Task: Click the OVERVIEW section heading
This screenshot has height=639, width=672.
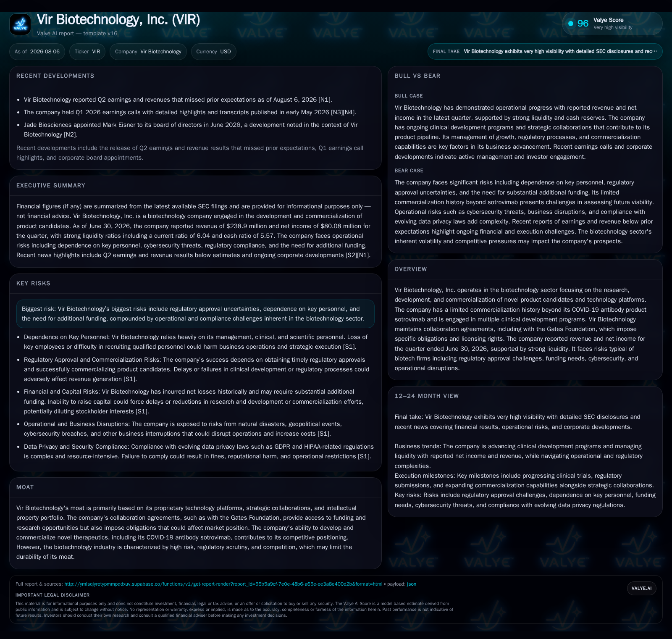Action: 411,269
